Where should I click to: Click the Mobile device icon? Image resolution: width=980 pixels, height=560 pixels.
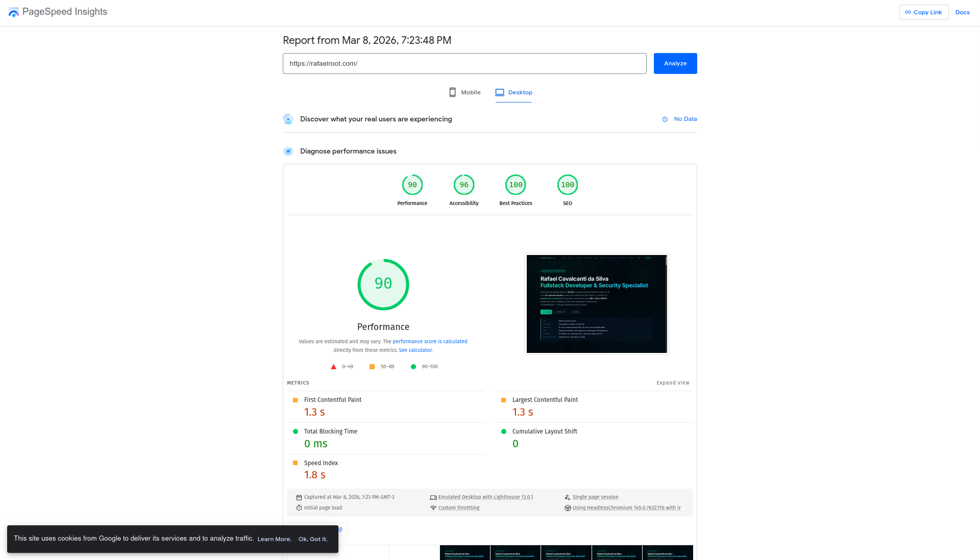pos(452,92)
